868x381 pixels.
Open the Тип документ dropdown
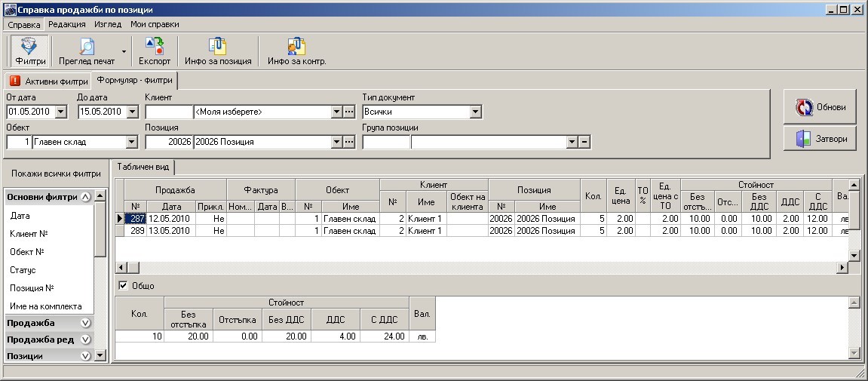point(476,112)
